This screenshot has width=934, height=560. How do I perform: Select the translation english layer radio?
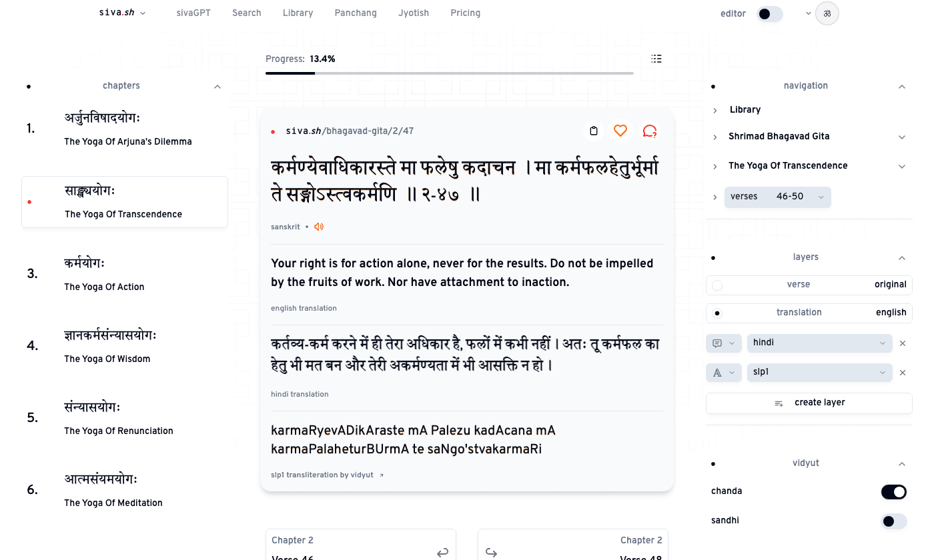click(717, 313)
